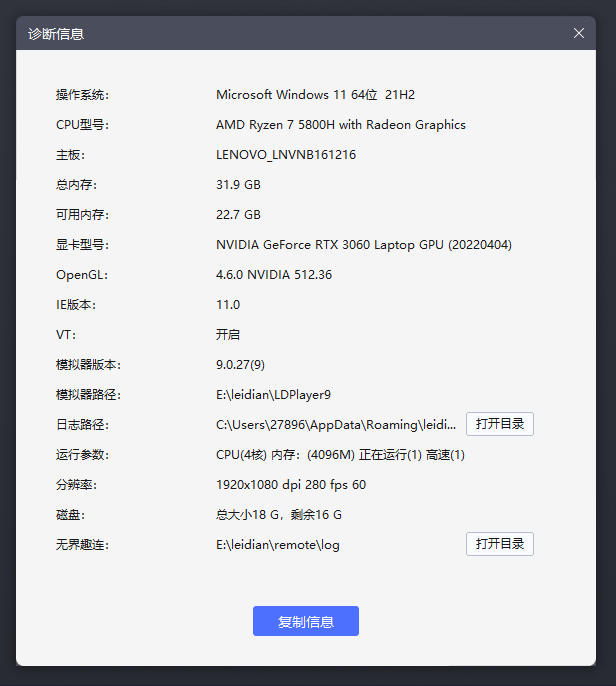
Task: Close the 诊断信息 dialog
Action: click(x=578, y=33)
